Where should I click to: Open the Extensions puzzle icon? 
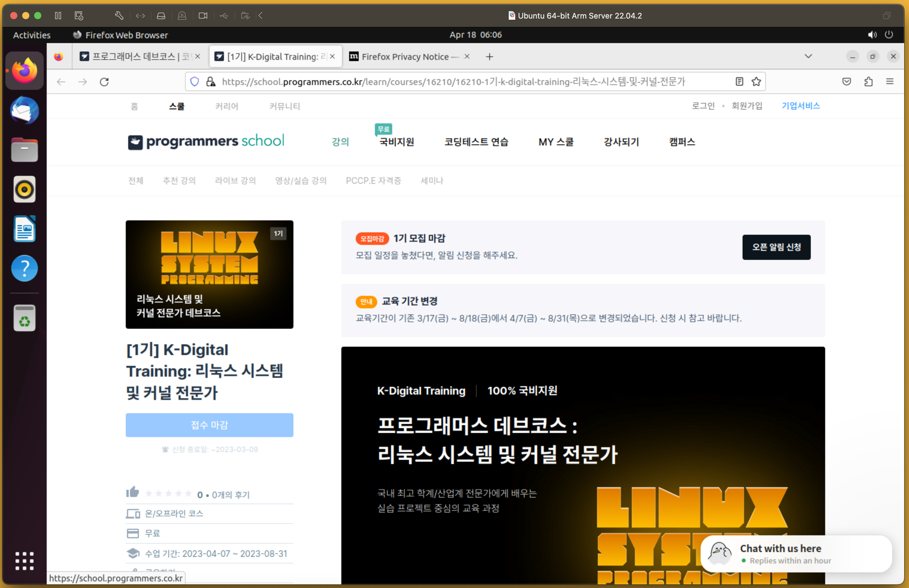pyautogui.click(x=869, y=82)
